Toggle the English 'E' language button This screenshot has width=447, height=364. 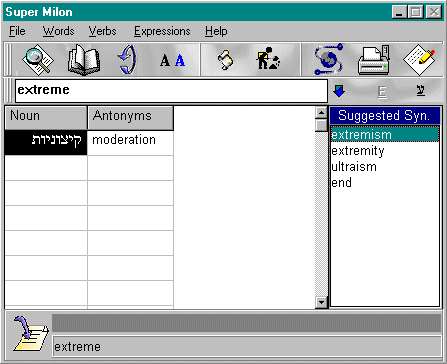coord(382,92)
